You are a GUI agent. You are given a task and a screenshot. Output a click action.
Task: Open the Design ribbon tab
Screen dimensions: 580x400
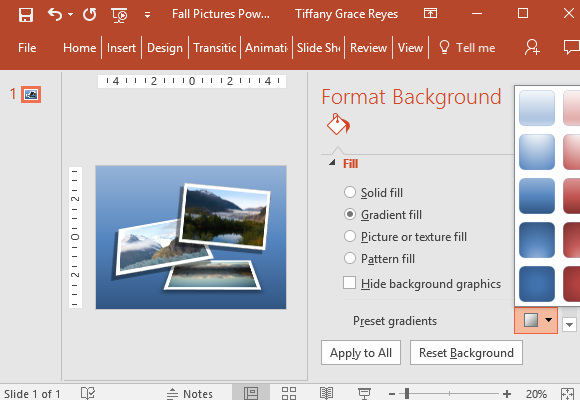(165, 48)
